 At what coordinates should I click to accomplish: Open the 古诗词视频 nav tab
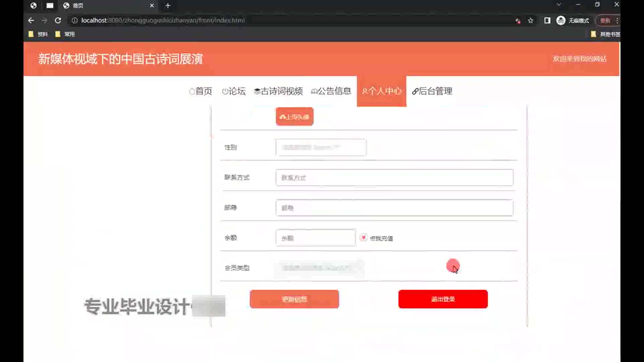[278, 91]
